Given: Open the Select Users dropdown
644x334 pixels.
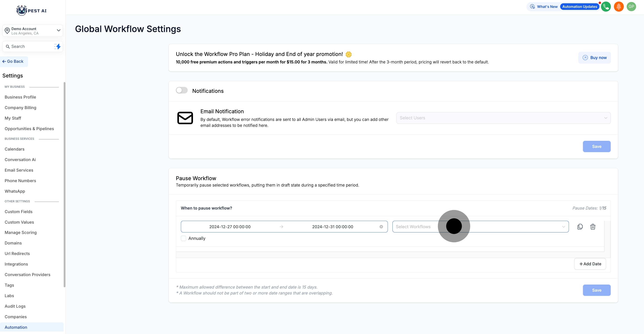Looking at the screenshot, I should 503,118.
